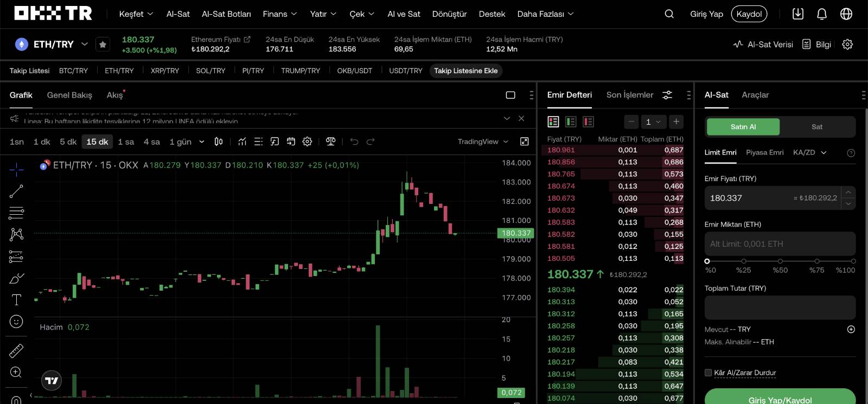Show only sell orders in order book
Screen dimensions: 868x404
pos(588,121)
